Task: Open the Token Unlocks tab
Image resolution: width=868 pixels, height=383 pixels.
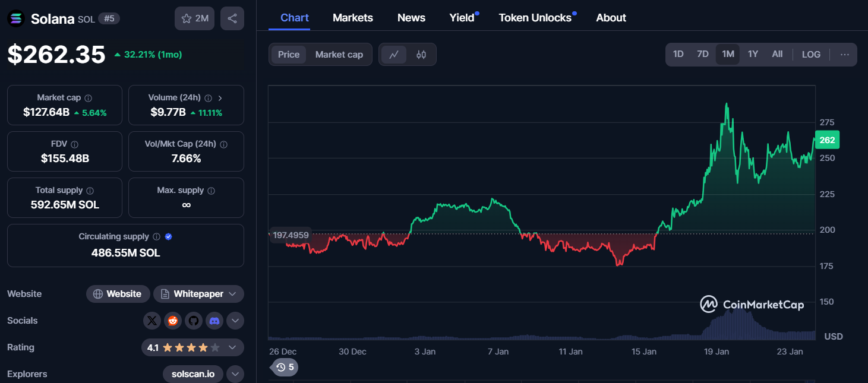Action: coord(535,18)
